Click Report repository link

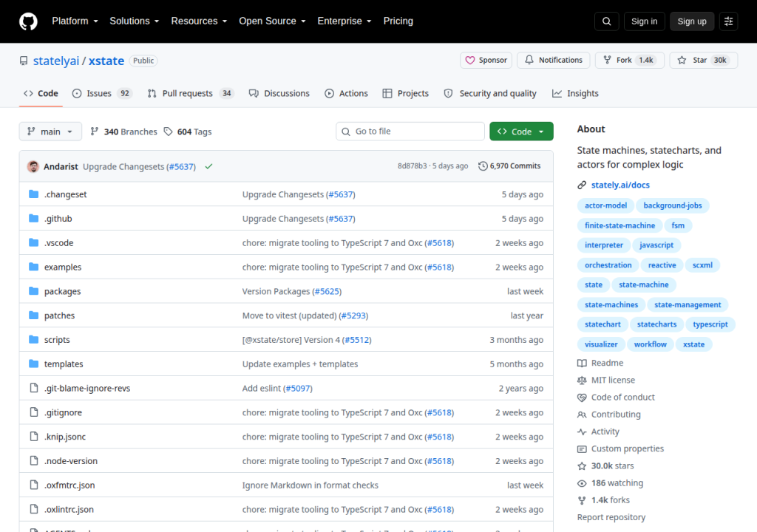pyautogui.click(x=611, y=517)
